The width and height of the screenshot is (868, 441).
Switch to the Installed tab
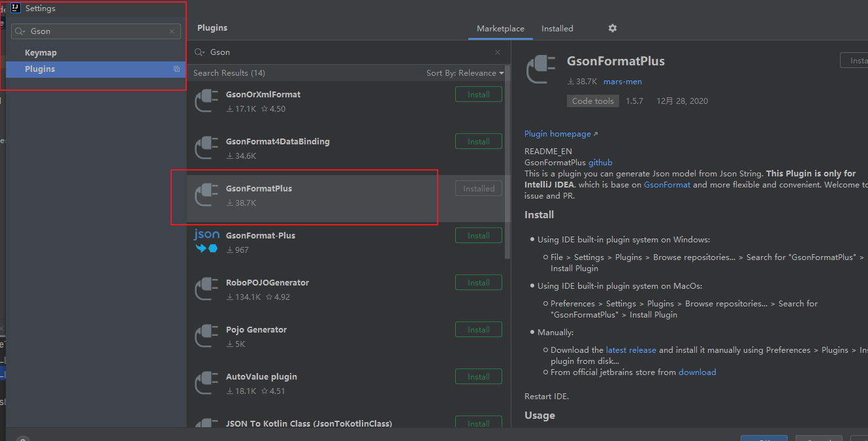pyautogui.click(x=557, y=29)
